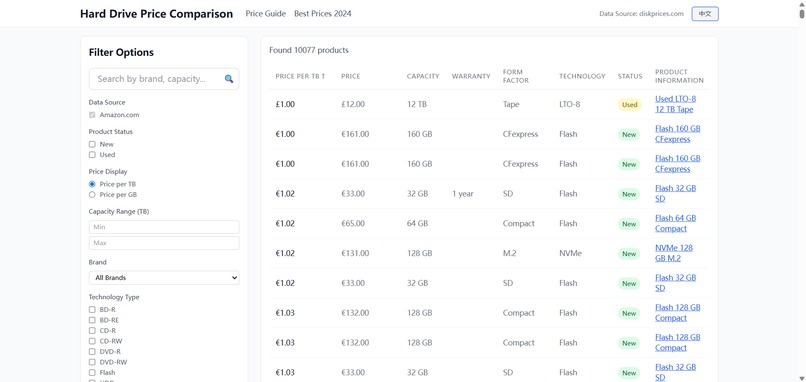Open the All Brands dropdown

[x=164, y=278]
